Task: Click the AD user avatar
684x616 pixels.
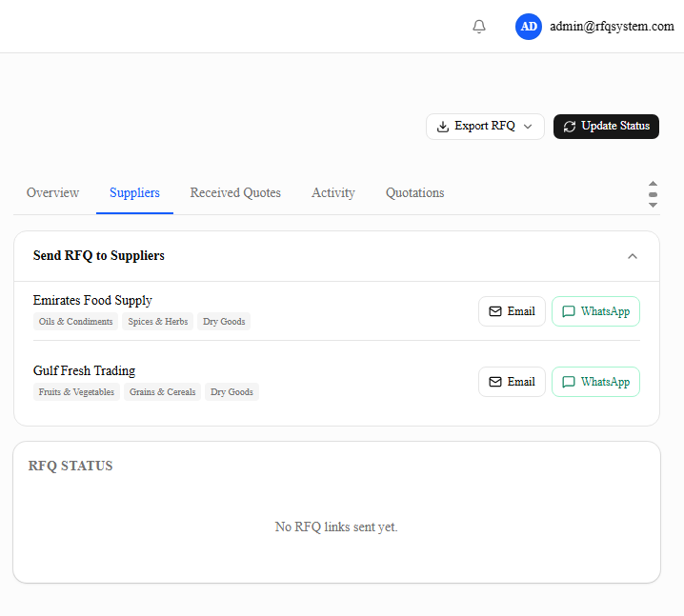Action: pos(529,27)
